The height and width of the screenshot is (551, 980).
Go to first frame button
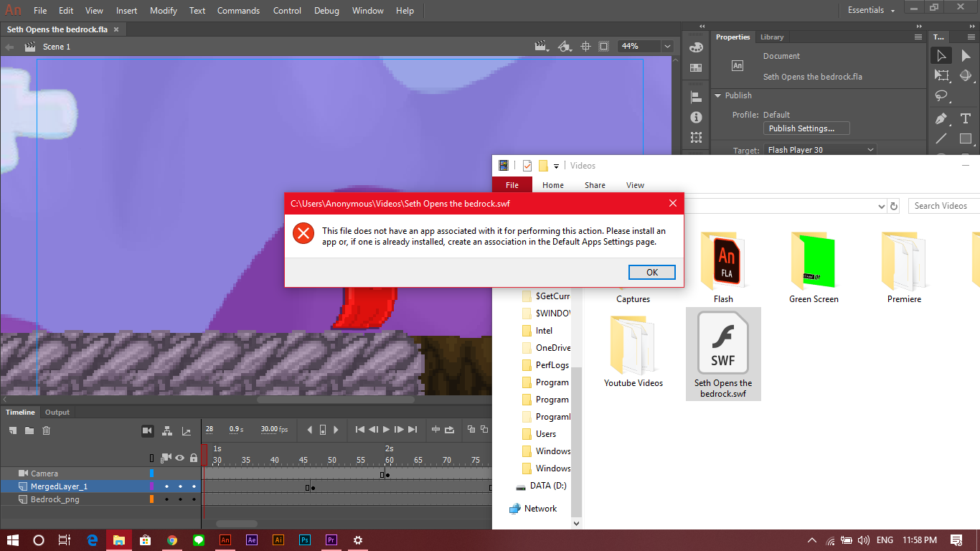point(360,430)
